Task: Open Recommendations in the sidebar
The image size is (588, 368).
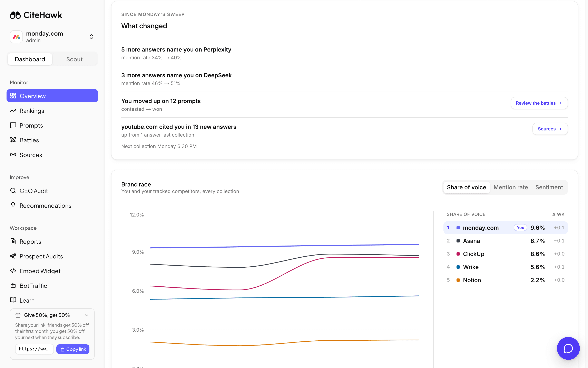Action: 52,205
